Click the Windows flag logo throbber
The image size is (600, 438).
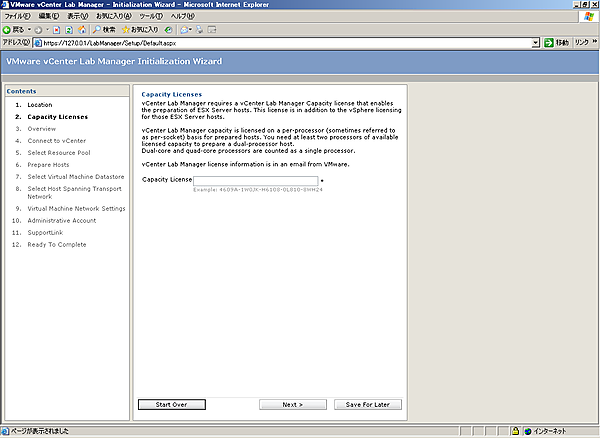[x=589, y=16]
